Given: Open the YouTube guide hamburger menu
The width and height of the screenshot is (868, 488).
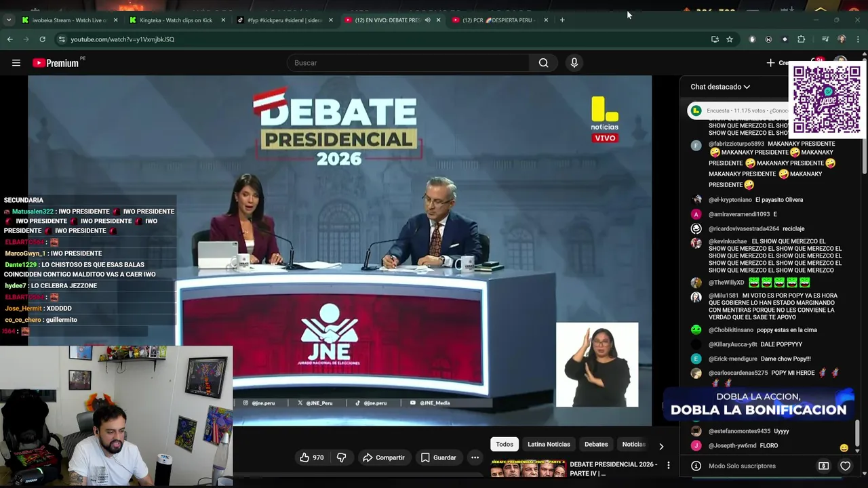Looking at the screenshot, I should click(x=16, y=63).
